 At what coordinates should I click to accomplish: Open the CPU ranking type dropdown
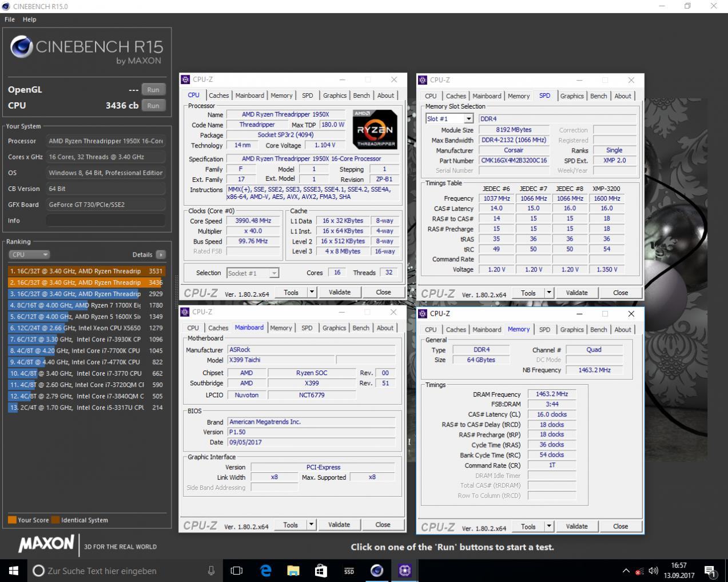click(29, 254)
